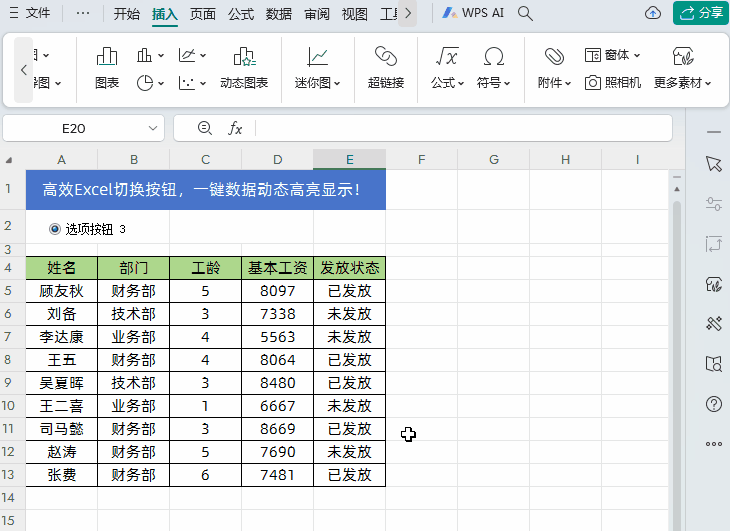Select the 选项按钮 3 radio button
The image size is (730, 531).
point(55,229)
